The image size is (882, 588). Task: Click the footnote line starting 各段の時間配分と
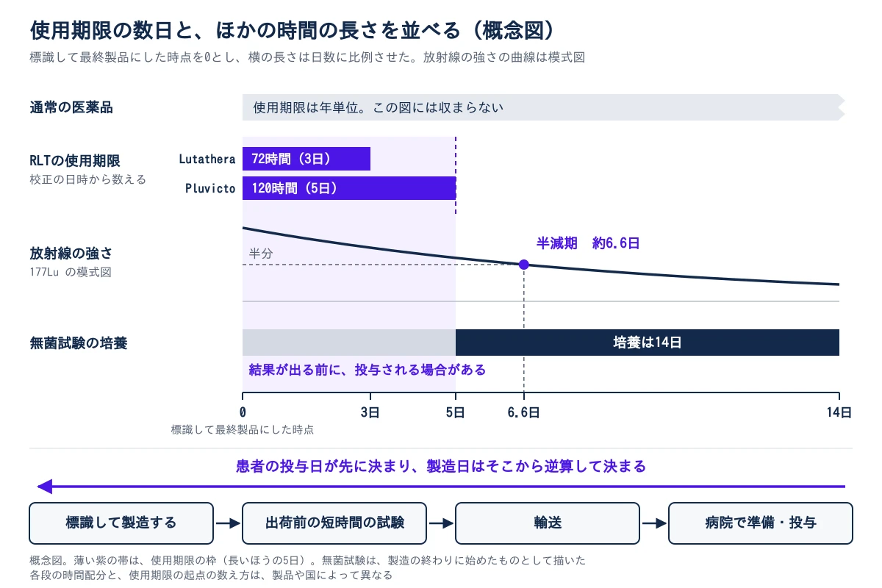coord(211,575)
